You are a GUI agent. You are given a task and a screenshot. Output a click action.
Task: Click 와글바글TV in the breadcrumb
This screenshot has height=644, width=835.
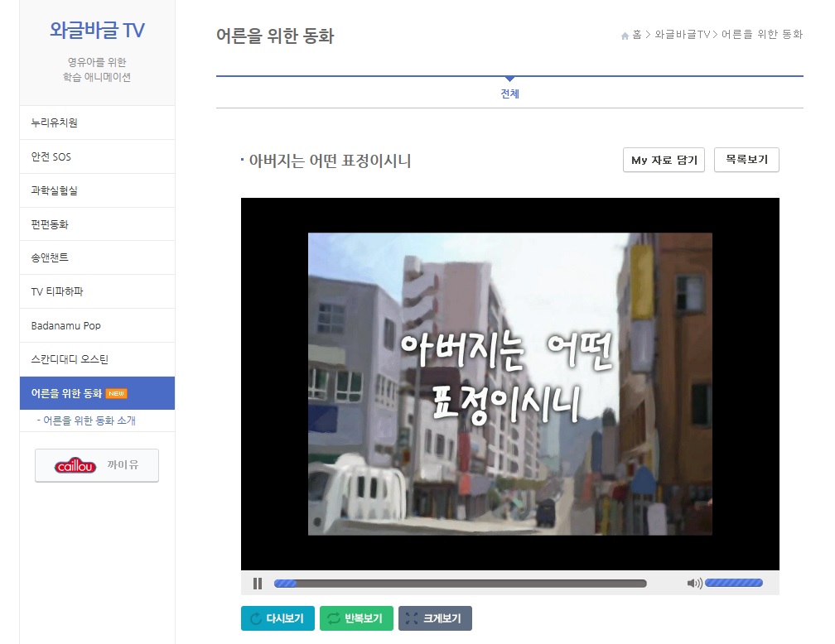(x=683, y=35)
